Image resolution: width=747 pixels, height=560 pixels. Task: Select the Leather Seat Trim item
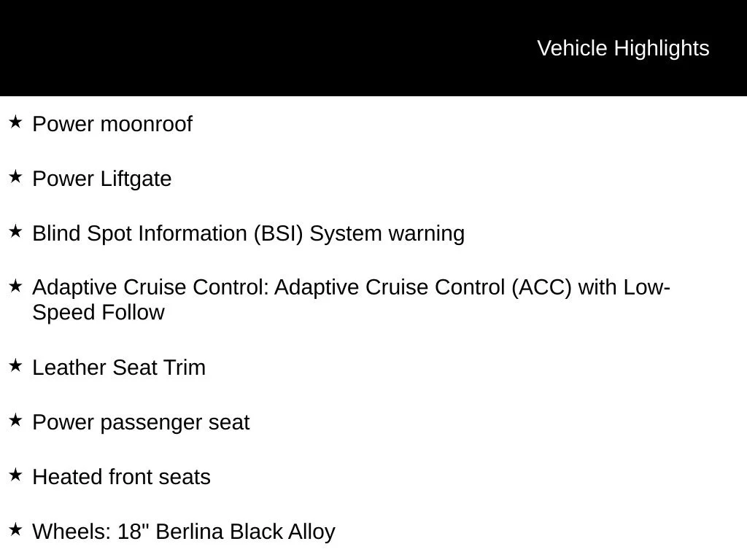[x=119, y=368]
